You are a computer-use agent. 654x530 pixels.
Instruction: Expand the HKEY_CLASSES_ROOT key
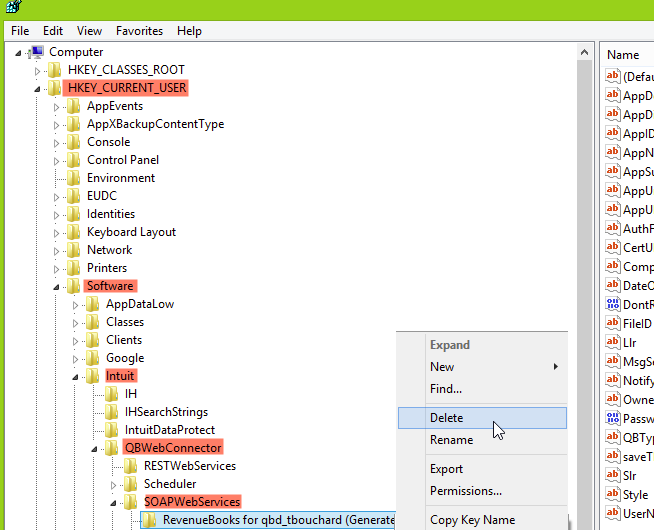tap(37, 71)
